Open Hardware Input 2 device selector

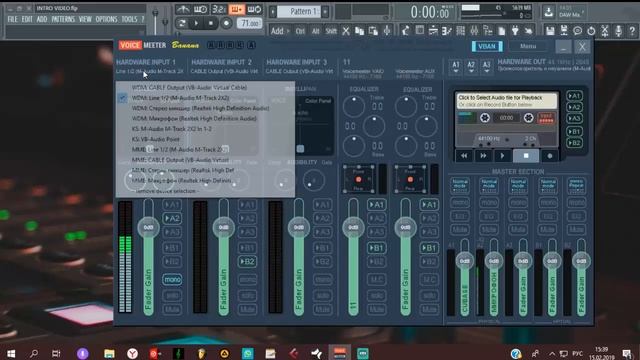[x=224, y=71]
